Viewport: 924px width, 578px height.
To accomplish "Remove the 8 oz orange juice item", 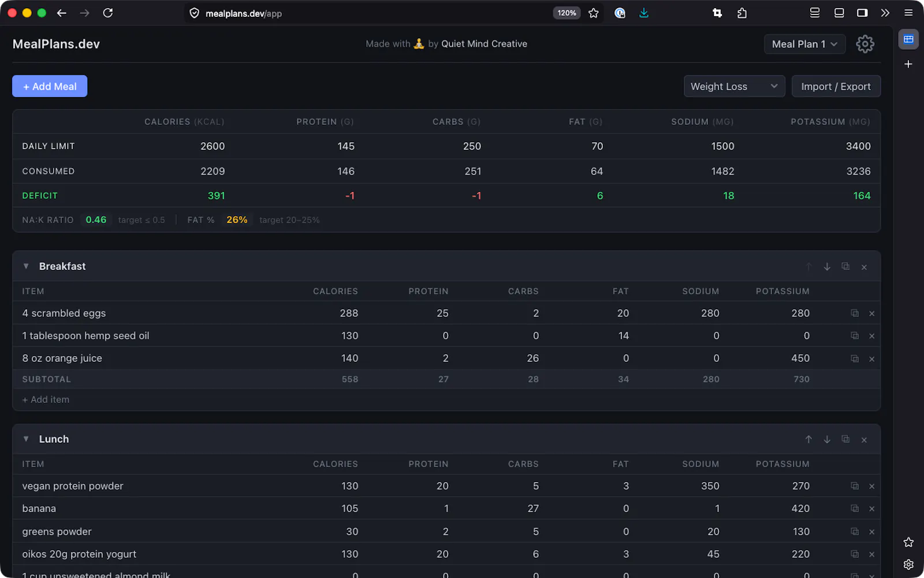I will point(872,359).
